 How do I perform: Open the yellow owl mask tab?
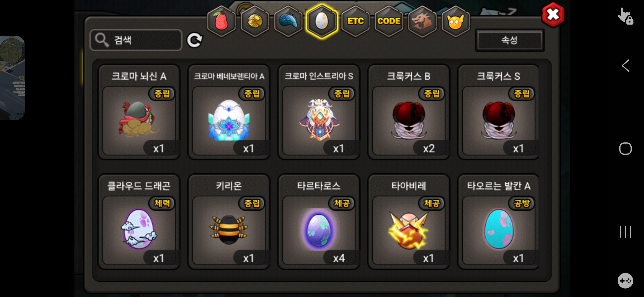tap(456, 21)
